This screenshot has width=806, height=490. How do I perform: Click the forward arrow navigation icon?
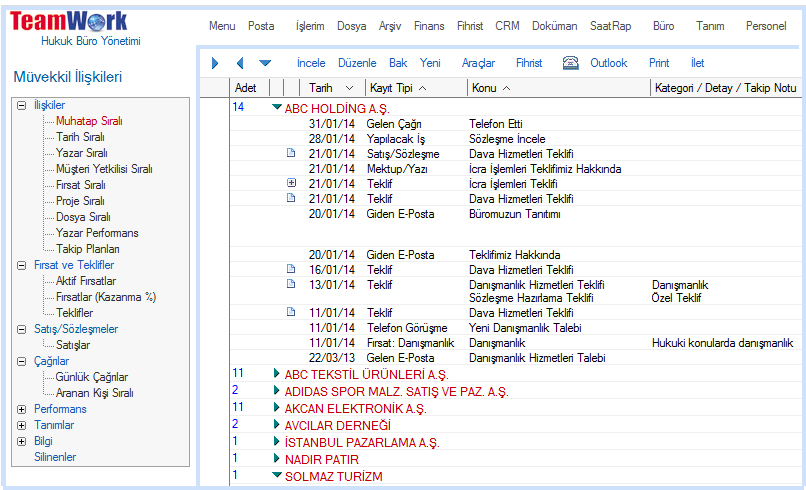(215, 63)
